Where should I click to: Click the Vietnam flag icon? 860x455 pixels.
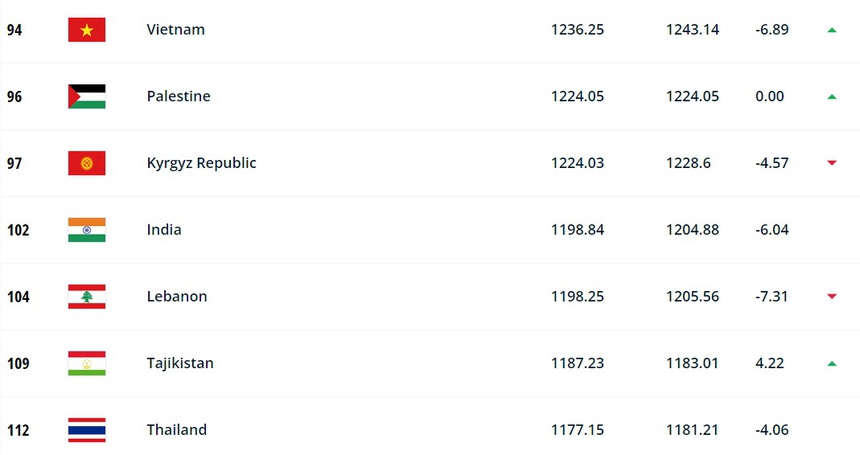pos(86,30)
